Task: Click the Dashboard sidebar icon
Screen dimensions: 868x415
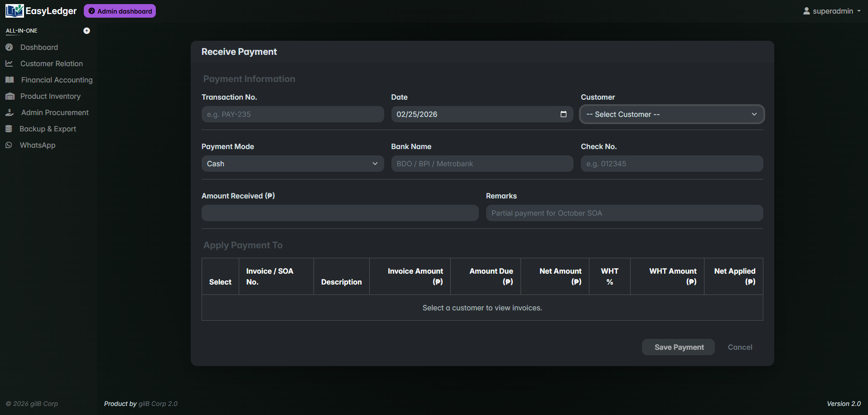Action: coord(9,47)
